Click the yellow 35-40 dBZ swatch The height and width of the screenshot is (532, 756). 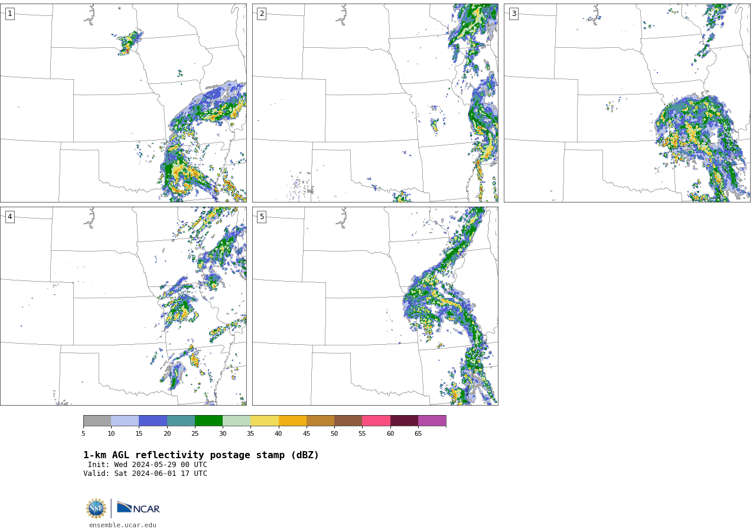pyautogui.click(x=265, y=421)
